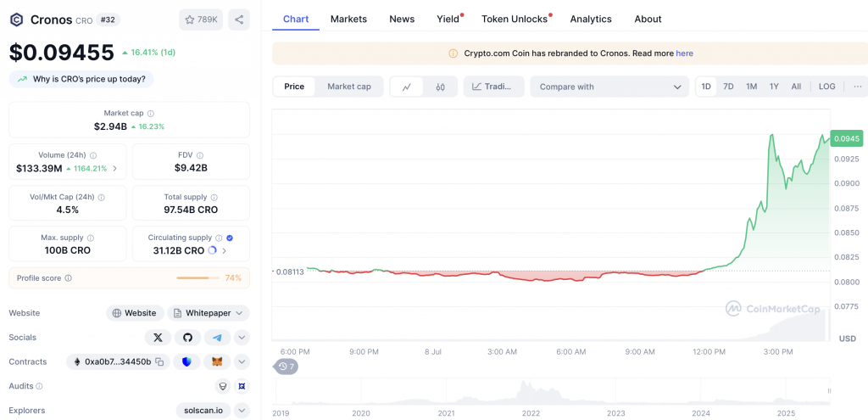This screenshot has width=868, height=420.
Task: Click the FDV info icon
Action: click(200, 156)
